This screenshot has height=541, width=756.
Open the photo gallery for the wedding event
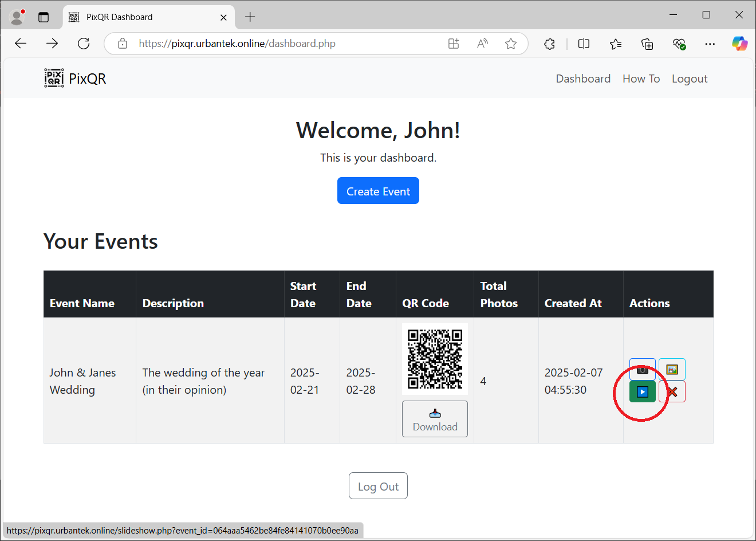click(x=672, y=370)
